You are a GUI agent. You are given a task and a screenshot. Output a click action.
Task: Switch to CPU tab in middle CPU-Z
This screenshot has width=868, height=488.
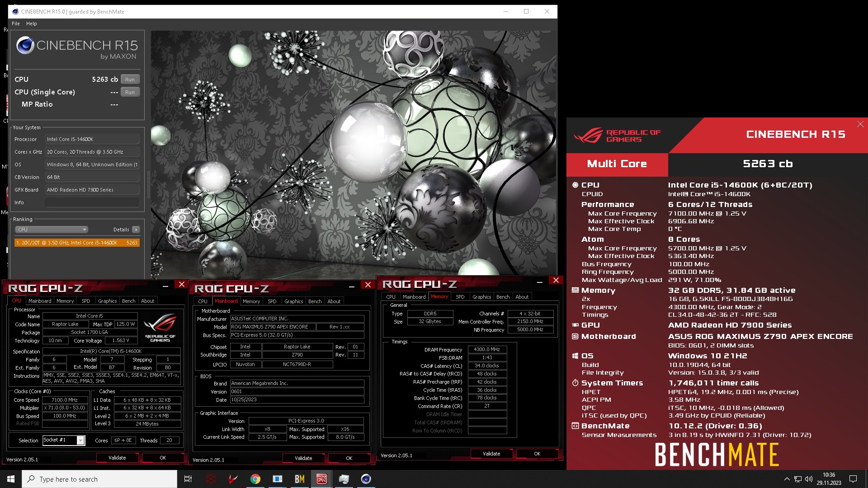tap(203, 301)
